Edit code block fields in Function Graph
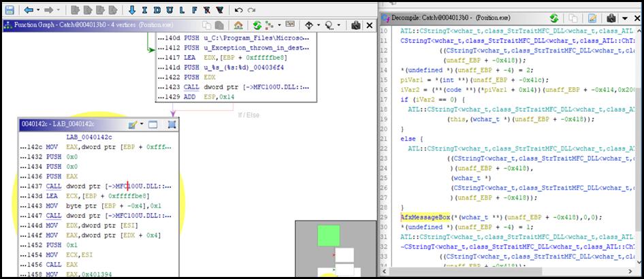 click(290, 24)
